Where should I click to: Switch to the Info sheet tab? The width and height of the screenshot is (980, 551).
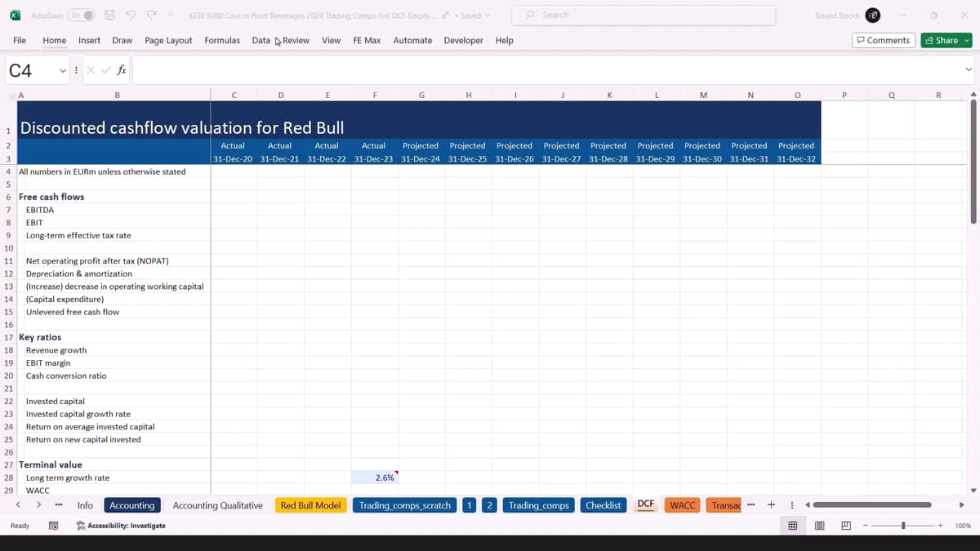[85, 505]
